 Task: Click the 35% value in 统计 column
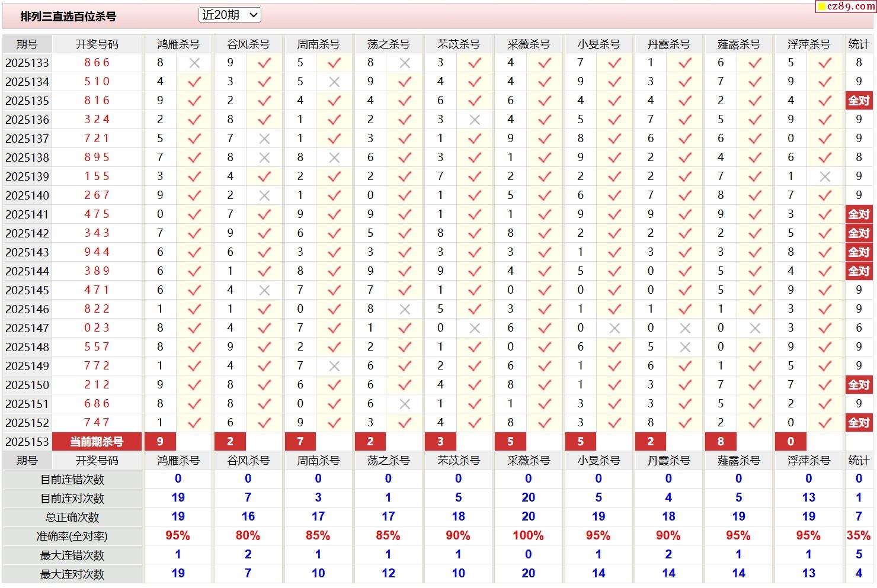tap(859, 536)
